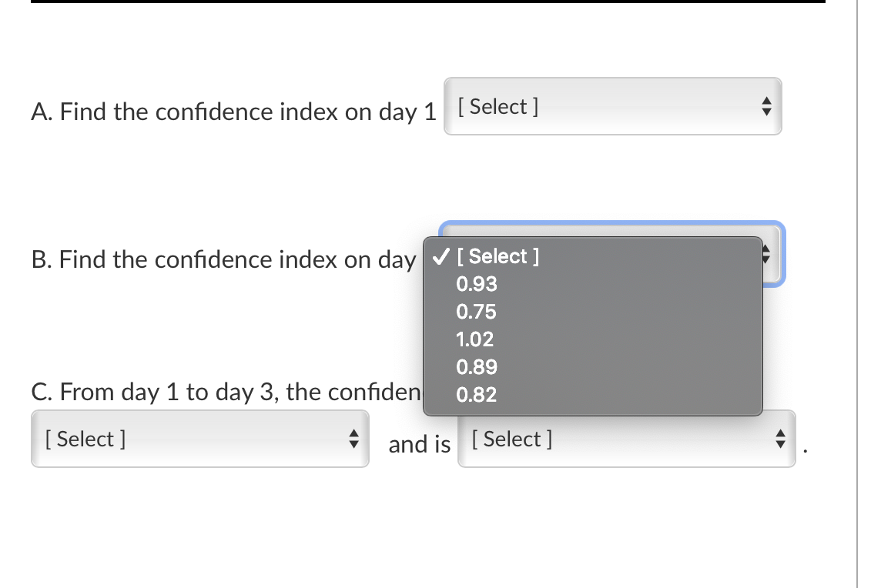Choose 0.75 in the day selection menu
The width and height of the screenshot is (881, 588).
[x=476, y=312]
